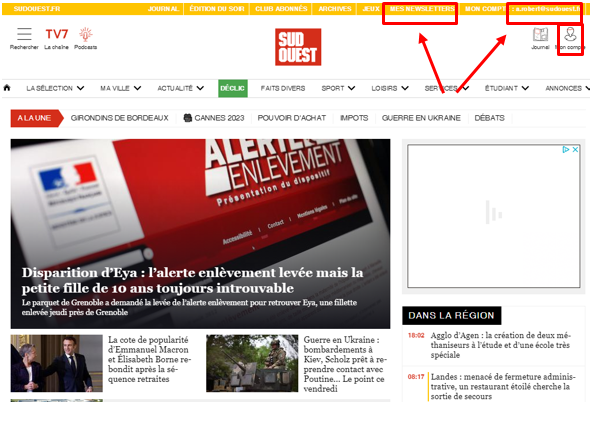Click the Dans la région heading
This screenshot has width=596, height=426.
click(x=451, y=315)
